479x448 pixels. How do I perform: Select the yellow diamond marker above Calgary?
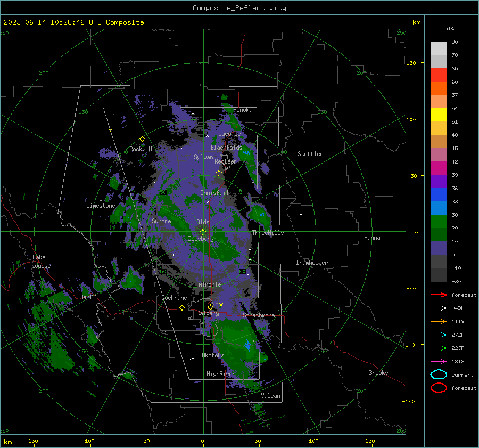[210, 307]
